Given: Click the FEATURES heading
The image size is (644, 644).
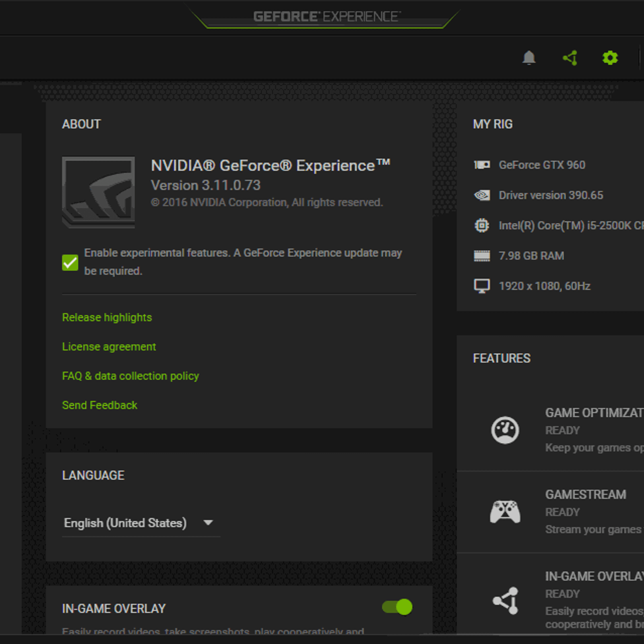Looking at the screenshot, I should (x=502, y=358).
